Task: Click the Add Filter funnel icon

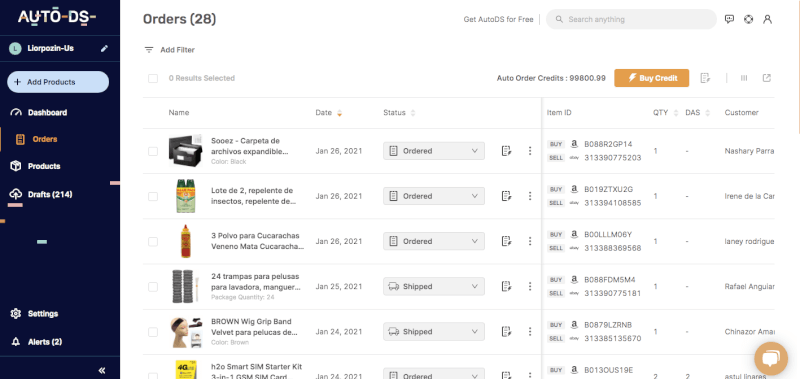Action: pos(149,50)
